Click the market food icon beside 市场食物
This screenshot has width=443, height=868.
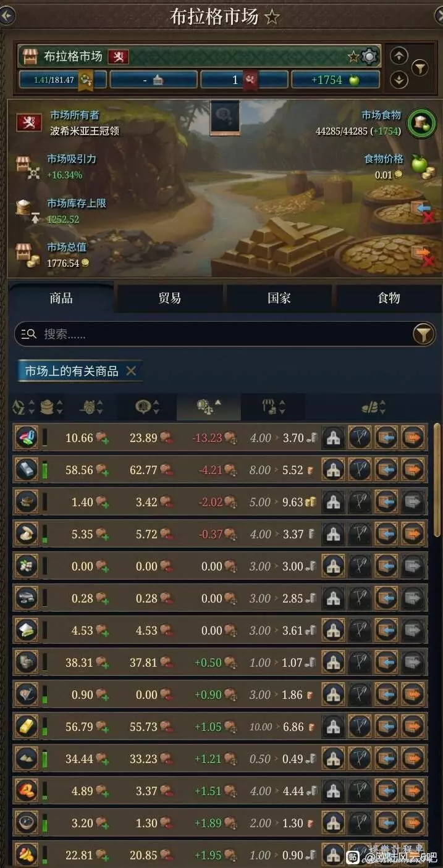[420, 122]
